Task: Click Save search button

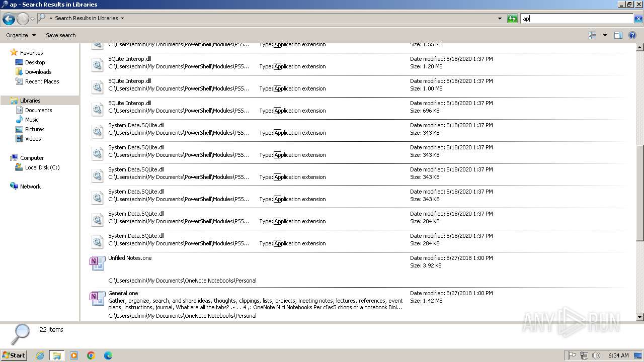Action: tap(60, 35)
